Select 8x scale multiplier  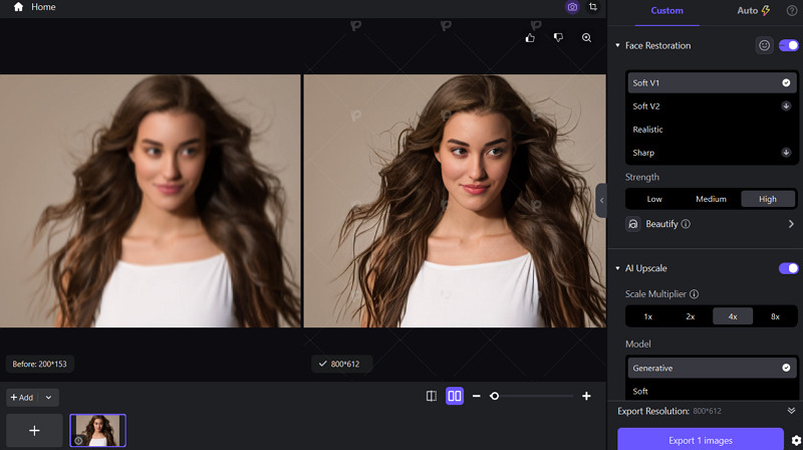(x=775, y=317)
